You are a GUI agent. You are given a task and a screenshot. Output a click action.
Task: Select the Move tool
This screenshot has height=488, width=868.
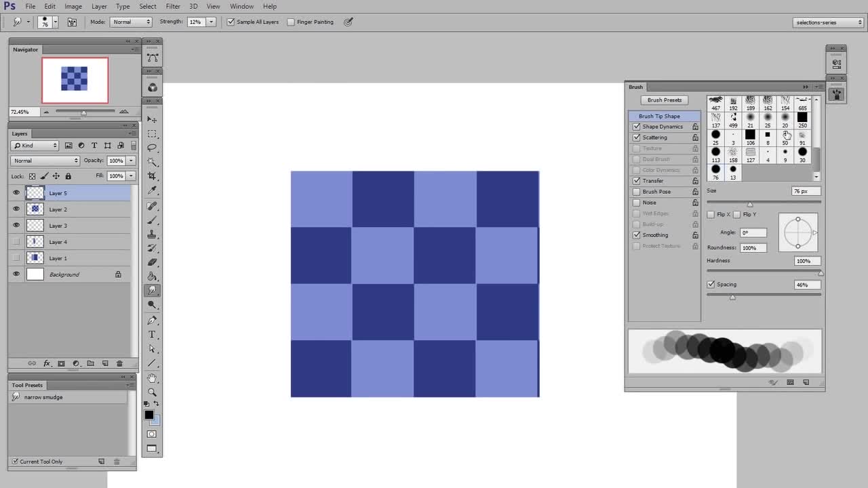pyautogui.click(x=152, y=119)
